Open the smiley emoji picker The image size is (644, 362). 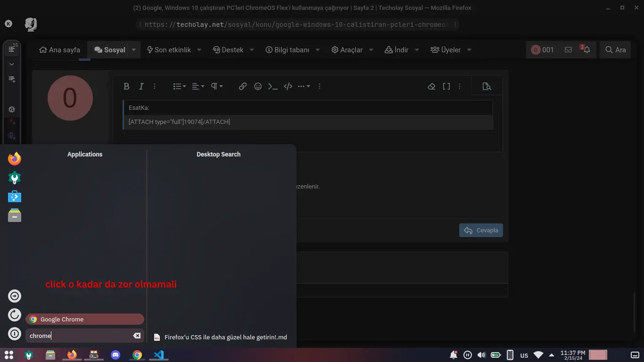[258, 86]
